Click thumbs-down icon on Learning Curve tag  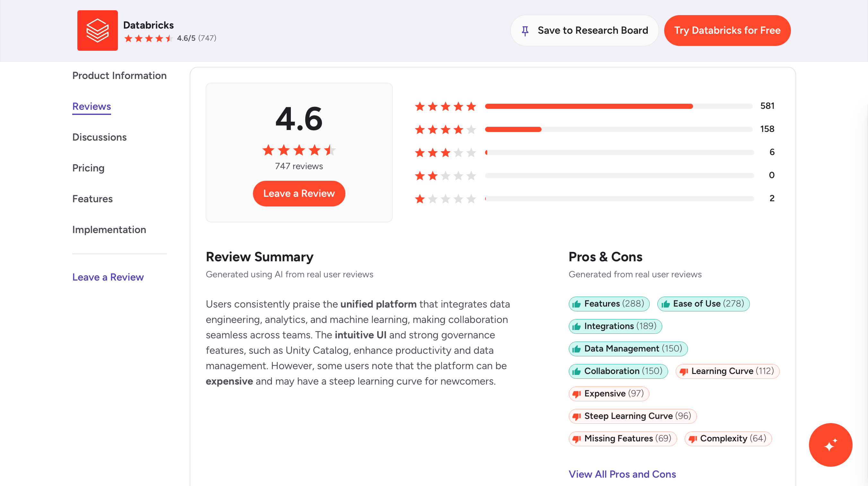point(684,371)
